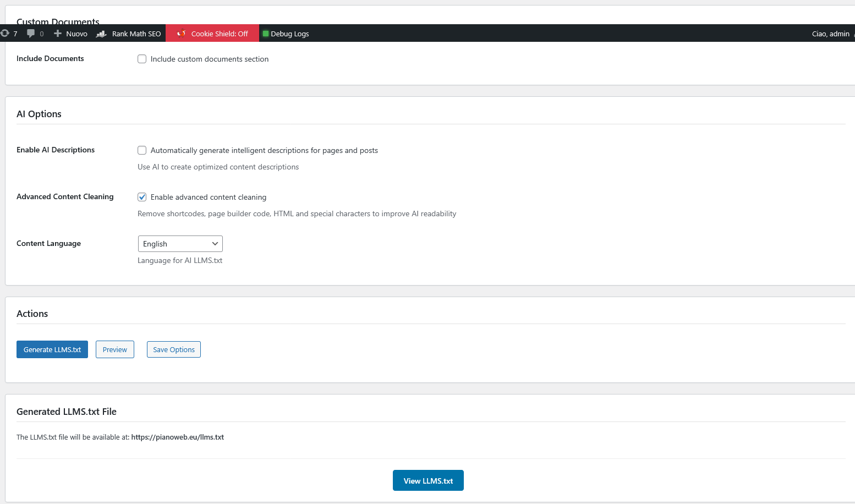Click the Cookie Shield squirrel icon
The width and height of the screenshot is (855, 504).
[x=182, y=33]
